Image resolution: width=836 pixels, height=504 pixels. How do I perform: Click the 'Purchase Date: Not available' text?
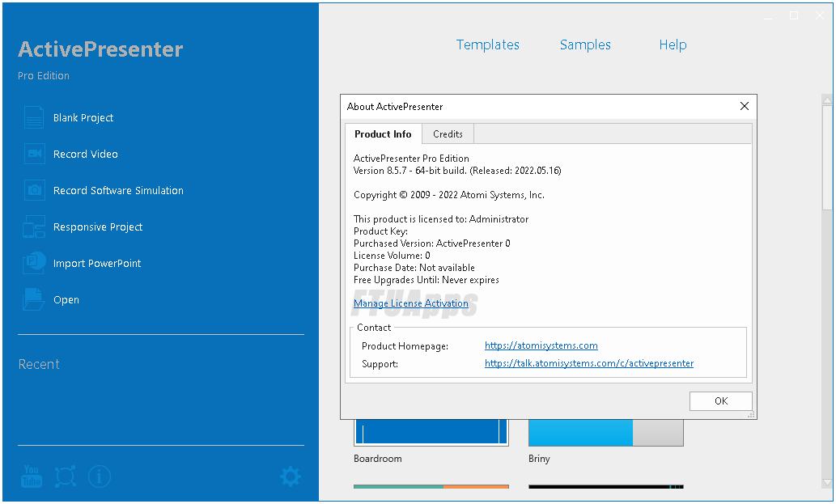coord(414,268)
